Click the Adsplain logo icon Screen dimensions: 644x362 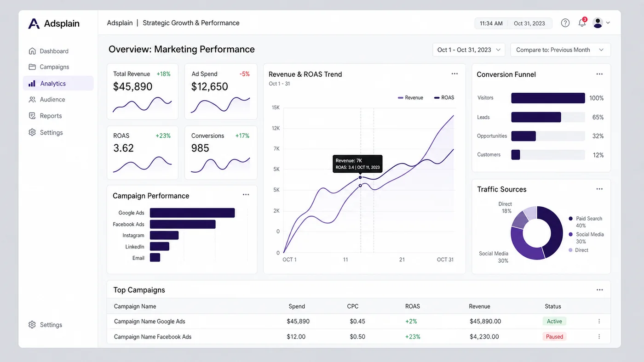tap(34, 23)
